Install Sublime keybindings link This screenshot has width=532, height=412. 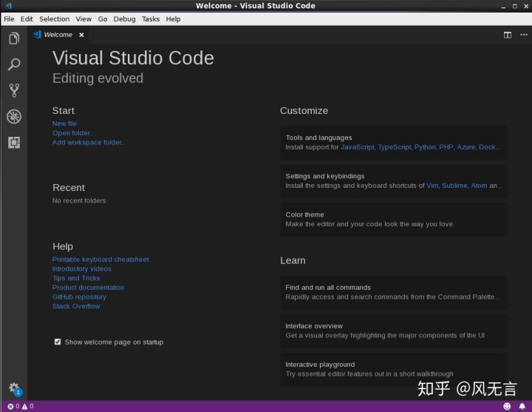454,186
